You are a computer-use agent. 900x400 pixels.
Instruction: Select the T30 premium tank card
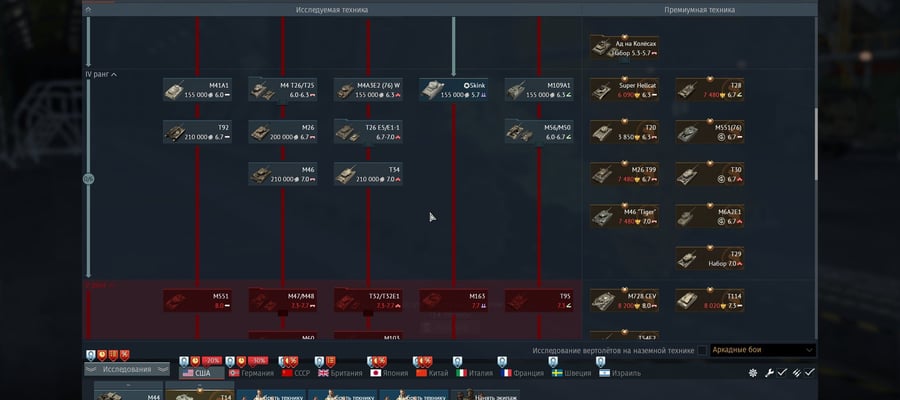tap(710, 174)
